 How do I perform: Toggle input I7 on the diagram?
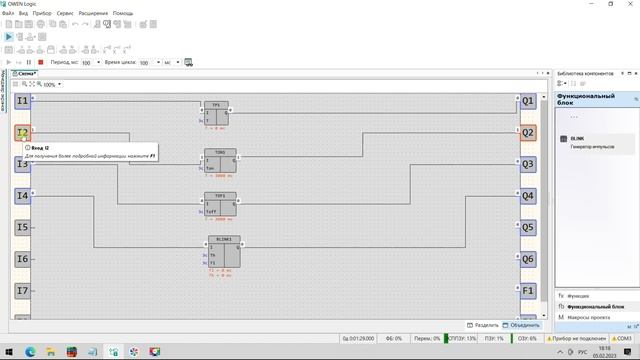click(x=22, y=291)
